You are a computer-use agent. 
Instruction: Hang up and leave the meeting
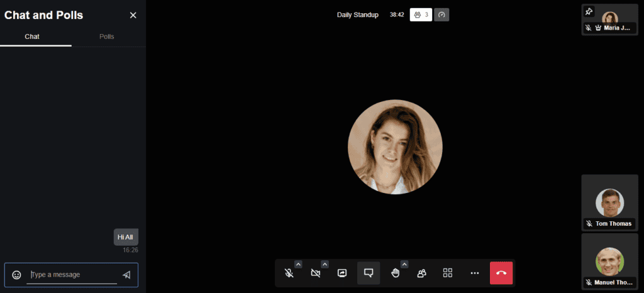click(x=501, y=273)
